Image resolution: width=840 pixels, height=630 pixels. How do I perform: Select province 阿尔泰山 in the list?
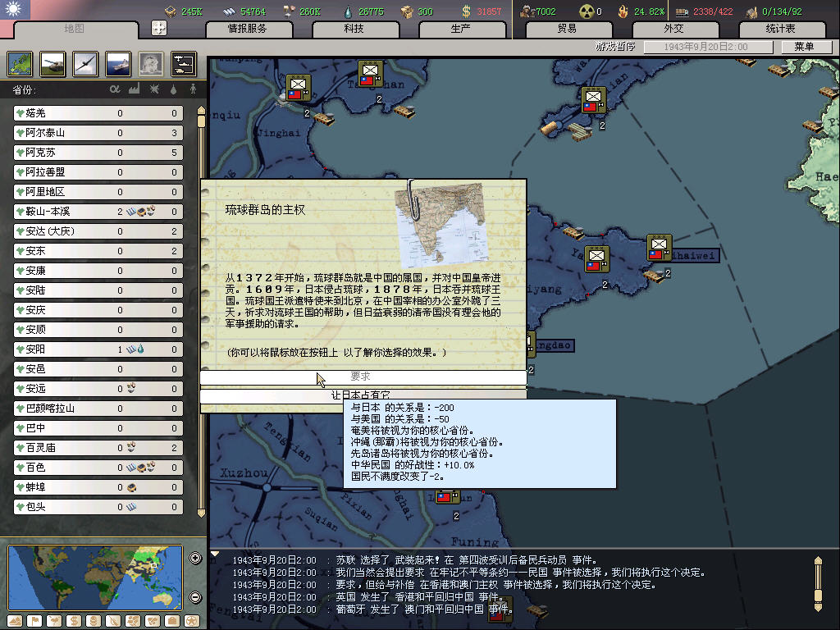point(98,133)
